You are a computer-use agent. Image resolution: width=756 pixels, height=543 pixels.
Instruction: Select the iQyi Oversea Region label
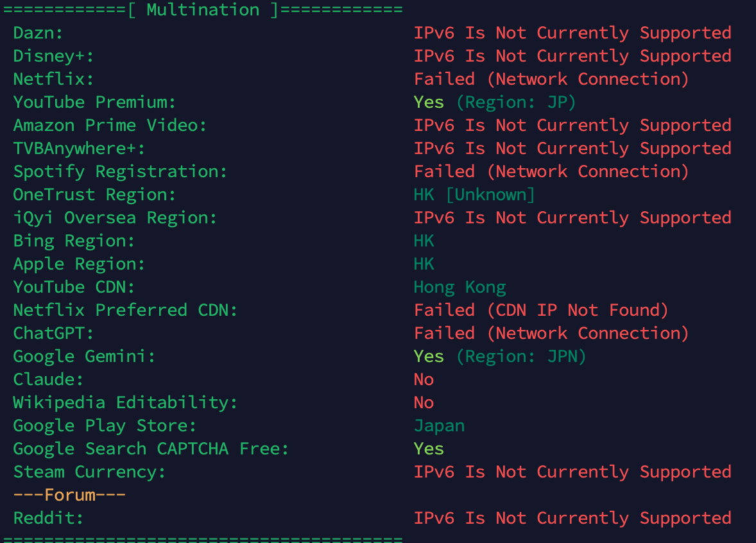click(115, 218)
